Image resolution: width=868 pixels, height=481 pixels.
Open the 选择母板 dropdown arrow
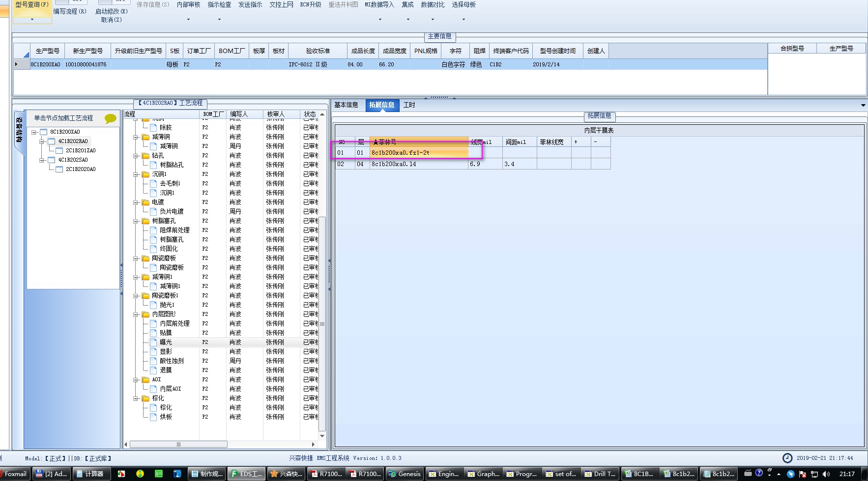(x=463, y=20)
